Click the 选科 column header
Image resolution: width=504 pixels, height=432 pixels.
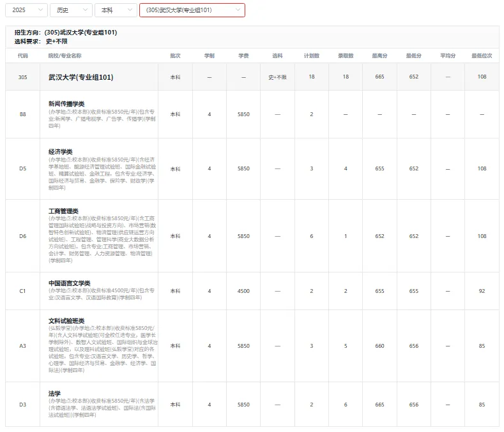pyautogui.click(x=277, y=56)
